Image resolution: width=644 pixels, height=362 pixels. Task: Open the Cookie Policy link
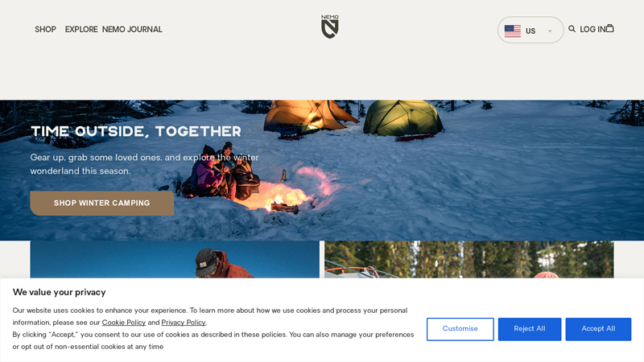[x=124, y=323]
